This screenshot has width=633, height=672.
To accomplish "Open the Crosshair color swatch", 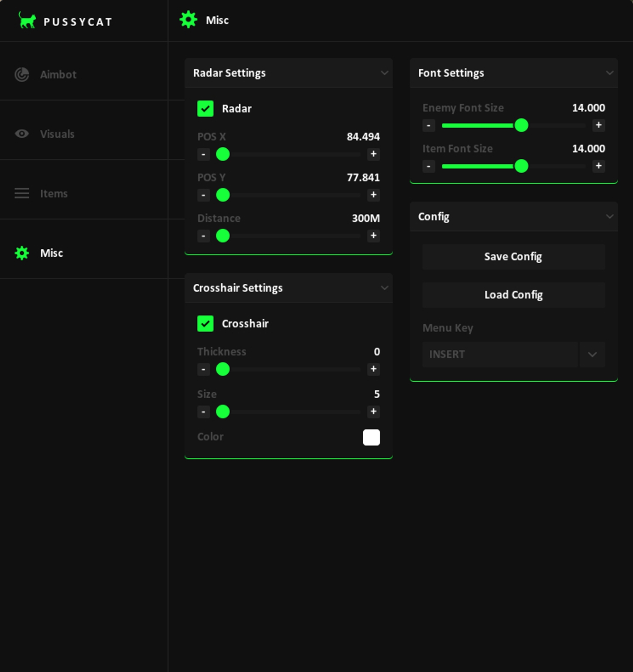I will (371, 437).
